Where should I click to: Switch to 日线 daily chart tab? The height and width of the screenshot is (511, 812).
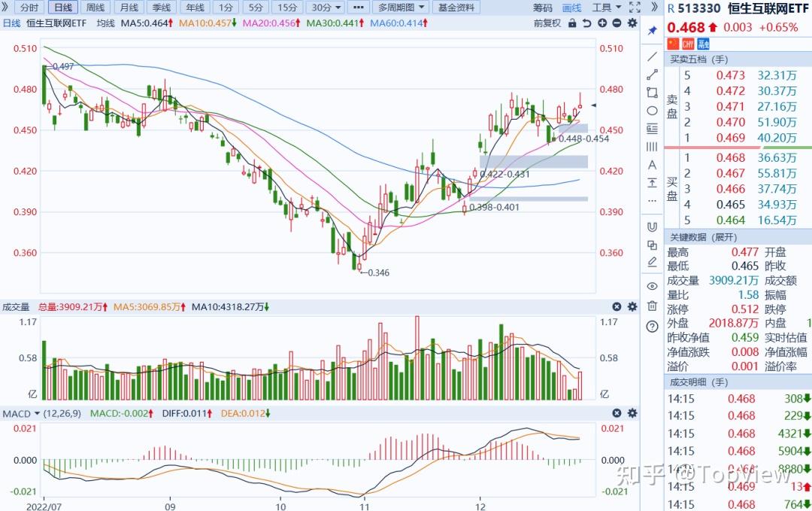[62, 8]
